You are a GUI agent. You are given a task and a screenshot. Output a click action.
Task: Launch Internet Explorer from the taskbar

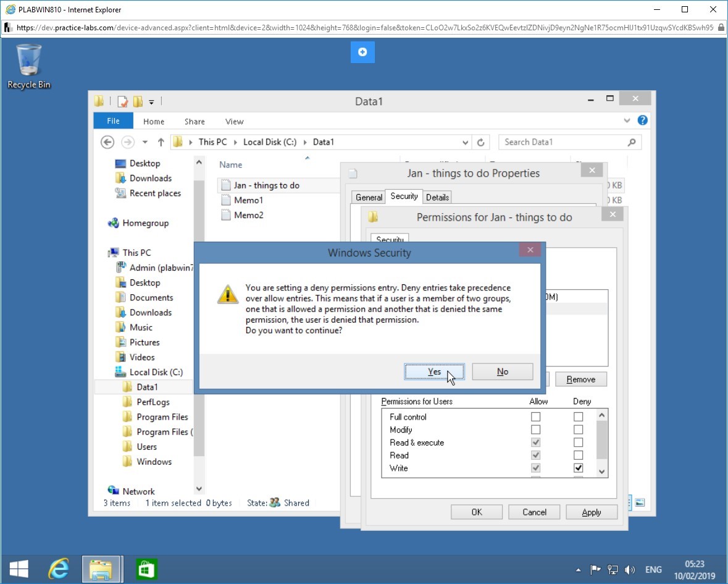[x=59, y=569]
